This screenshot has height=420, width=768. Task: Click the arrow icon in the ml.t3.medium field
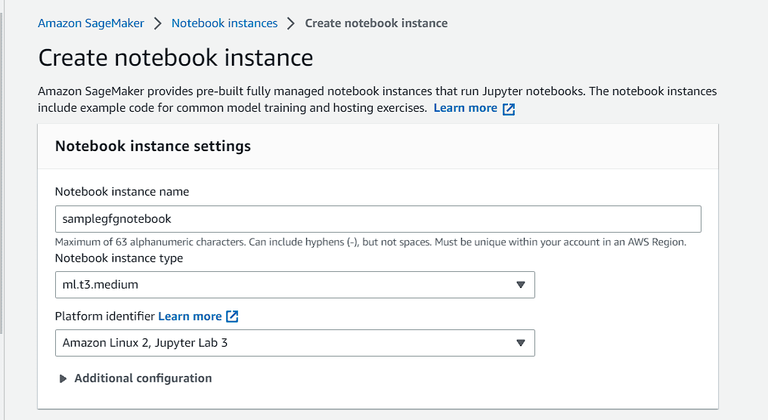click(520, 285)
